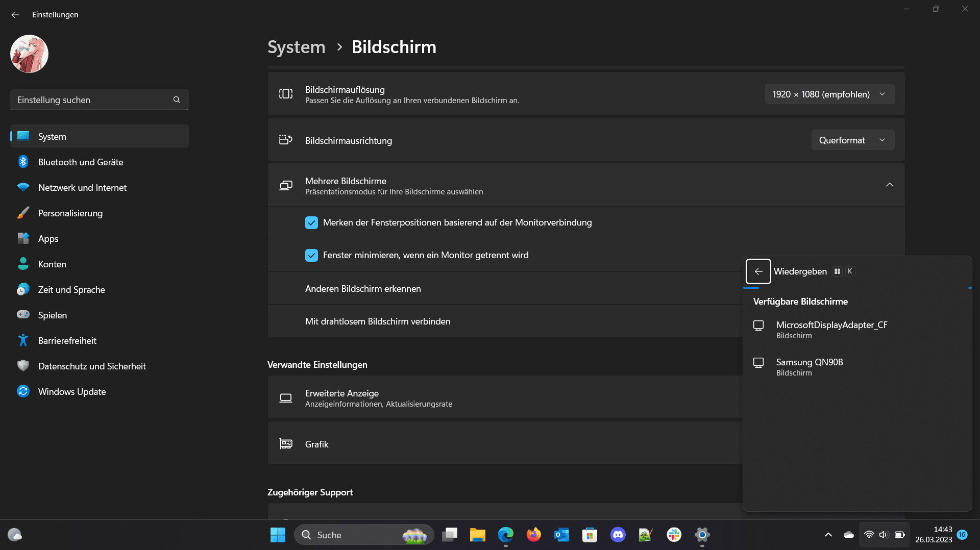This screenshot has width=980, height=550.
Task: Click the settings back arrow in title bar
Action: click(x=15, y=15)
